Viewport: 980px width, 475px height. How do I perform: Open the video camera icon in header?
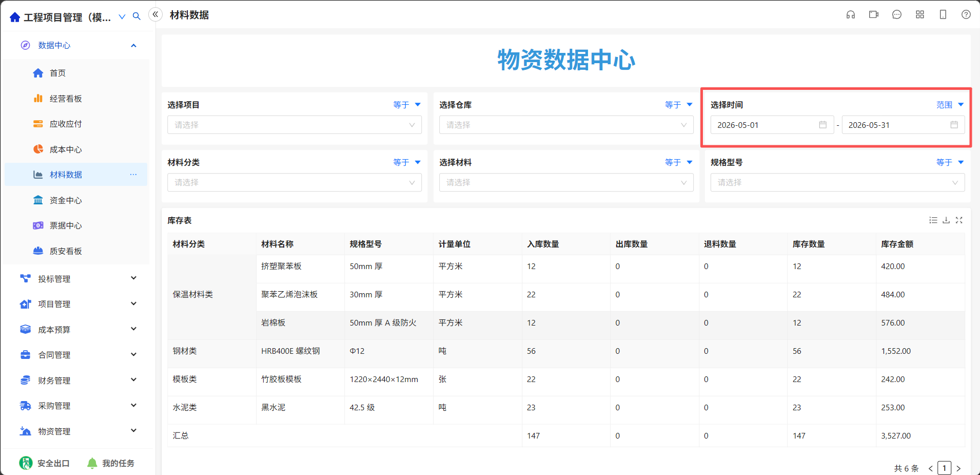click(874, 15)
